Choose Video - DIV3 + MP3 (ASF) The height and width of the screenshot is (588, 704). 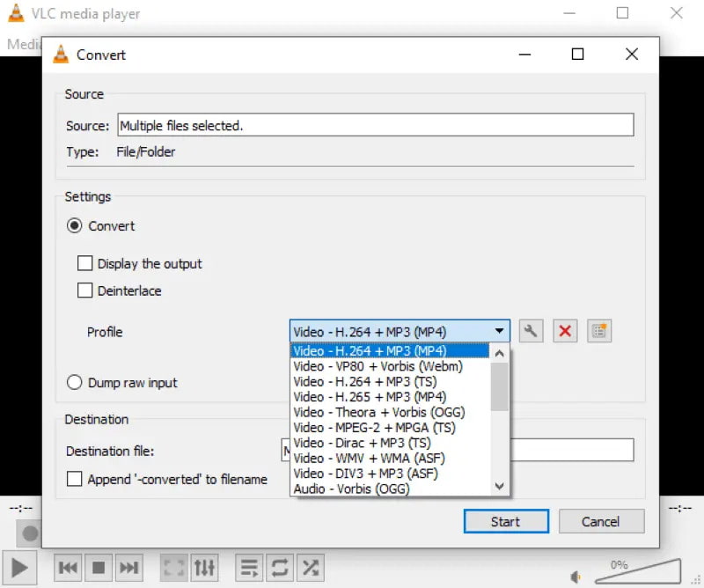click(390, 473)
